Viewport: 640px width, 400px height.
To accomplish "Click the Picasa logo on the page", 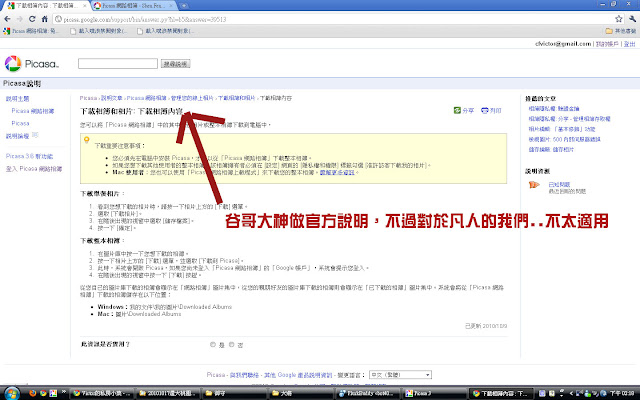I will [x=32, y=64].
